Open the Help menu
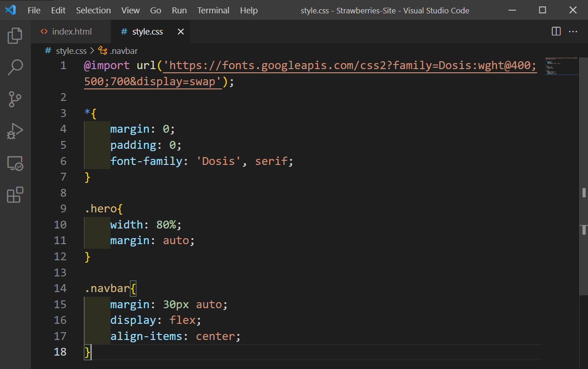Image resolution: width=588 pixels, height=369 pixels. (x=249, y=10)
